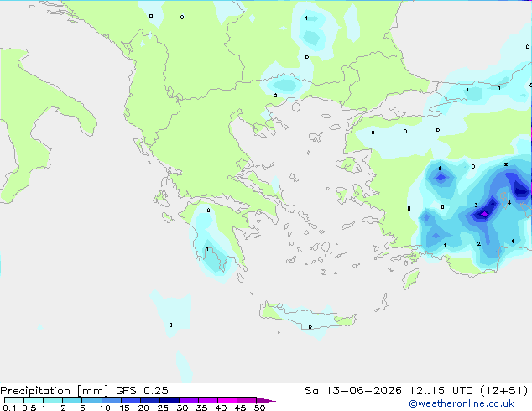Select the 20–25 mm legend color box
The image size is (532, 411).
tap(150, 400)
